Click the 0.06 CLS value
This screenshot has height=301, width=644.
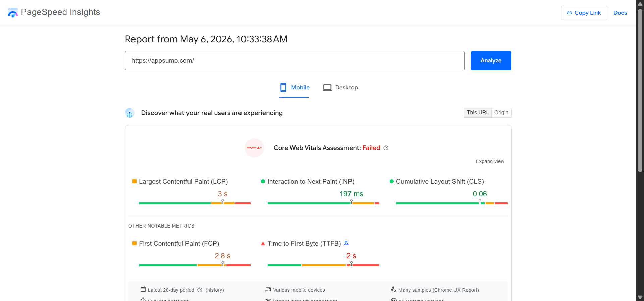(x=480, y=194)
